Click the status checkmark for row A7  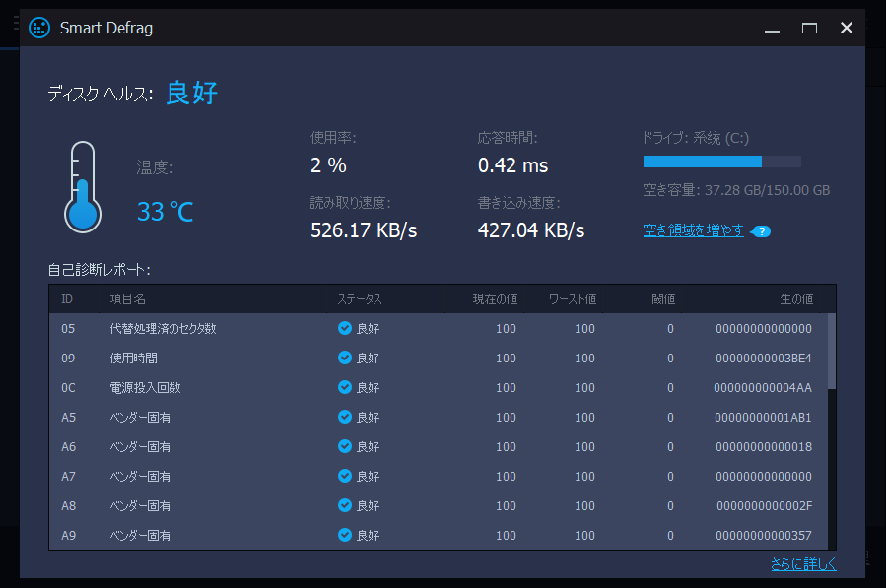(x=345, y=476)
